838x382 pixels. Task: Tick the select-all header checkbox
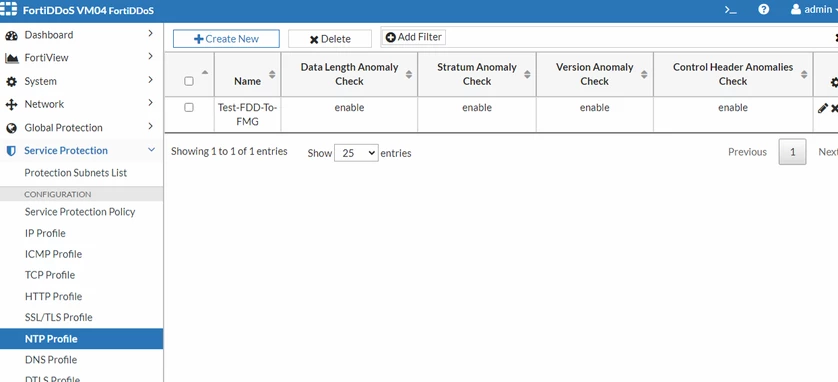[x=189, y=81]
